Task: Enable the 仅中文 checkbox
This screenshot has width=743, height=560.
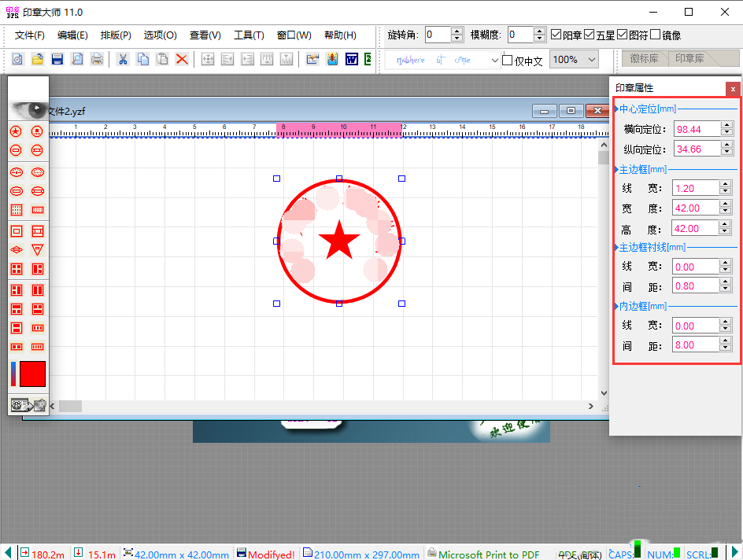Action: tap(508, 60)
